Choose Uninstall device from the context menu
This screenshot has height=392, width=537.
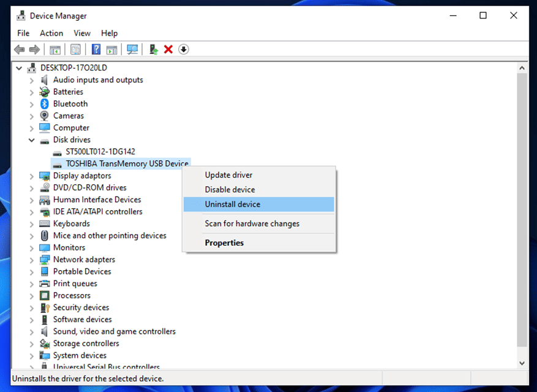click(233, 205)
